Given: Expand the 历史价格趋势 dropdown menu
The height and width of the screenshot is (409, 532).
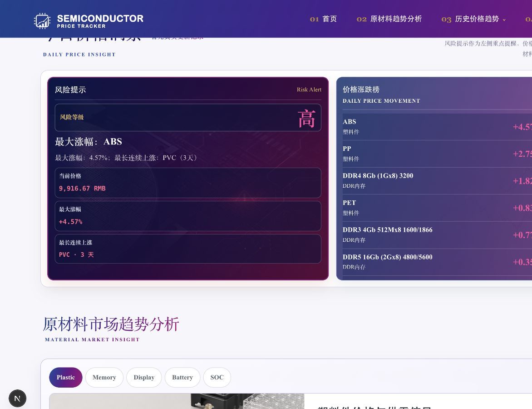Looking at the screenshot, I should point(473,19).
